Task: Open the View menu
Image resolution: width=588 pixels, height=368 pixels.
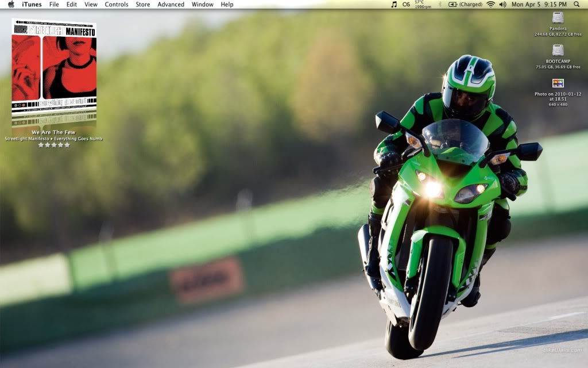Action: [91, 5]
